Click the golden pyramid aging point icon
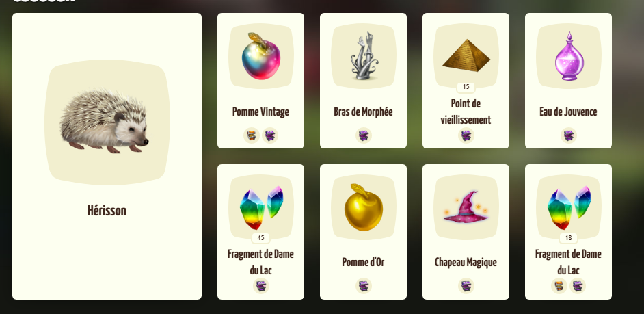The height and width of the screenshot is (314, 644). pos(466,55)
